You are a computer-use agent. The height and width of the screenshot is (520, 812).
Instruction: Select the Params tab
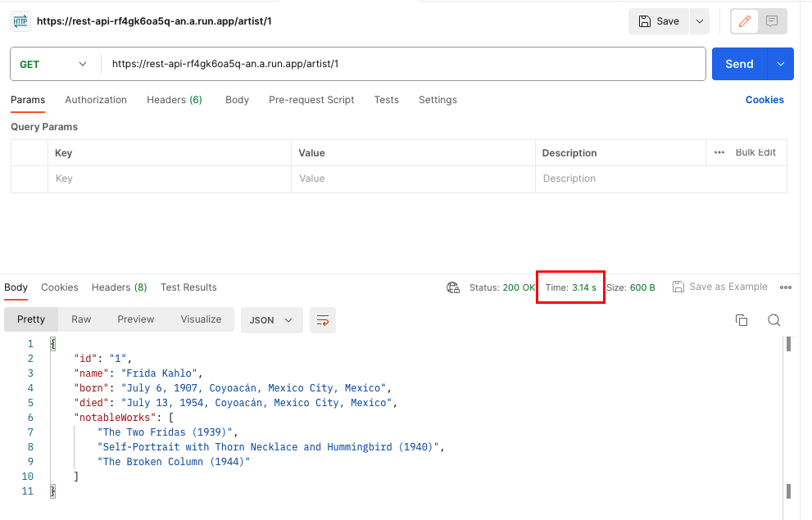(28, 100)
